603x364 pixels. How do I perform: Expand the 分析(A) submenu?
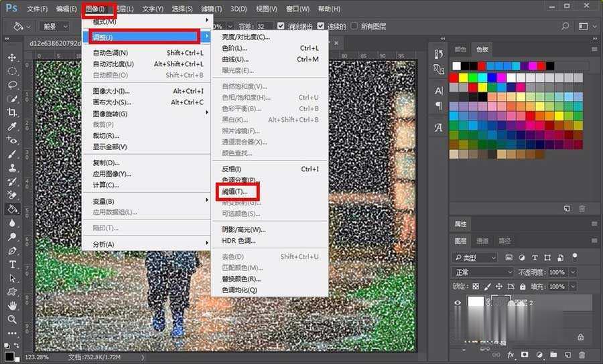[x=147, y=244]
